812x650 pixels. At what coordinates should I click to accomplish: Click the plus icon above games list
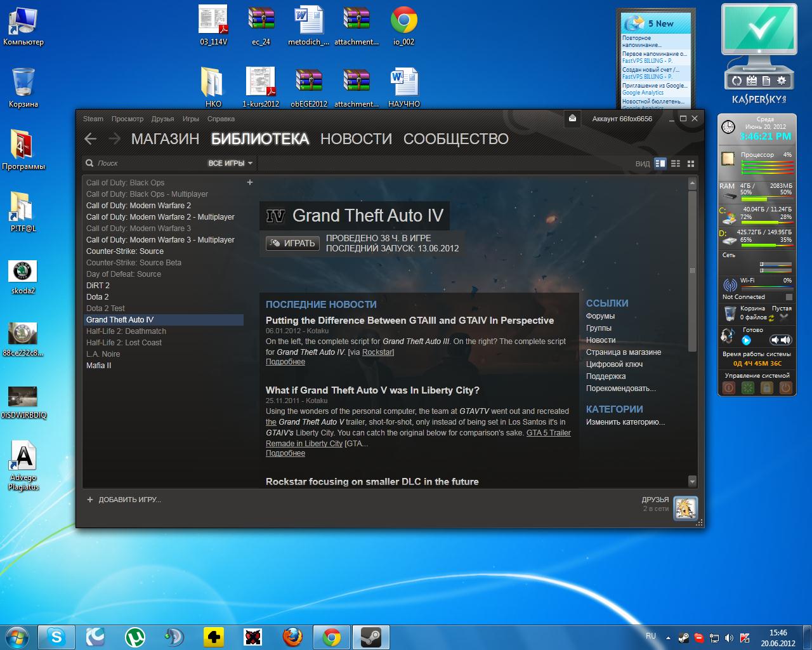pyautogui.click(x=250, y=183)
